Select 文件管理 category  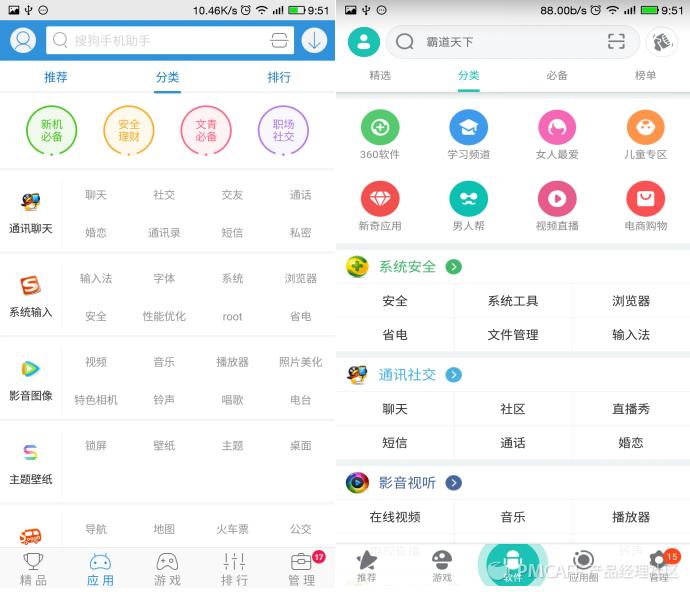[x=513, y=335]
